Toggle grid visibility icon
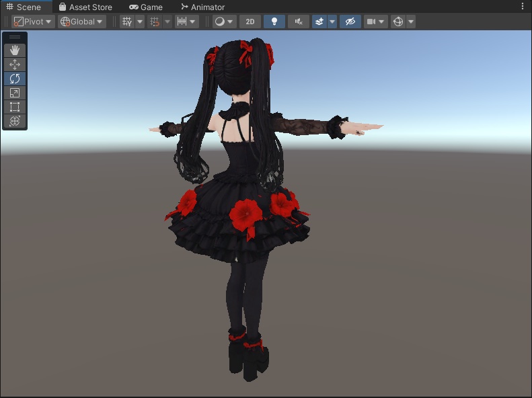The image size is (532, 398). (127, 22)
